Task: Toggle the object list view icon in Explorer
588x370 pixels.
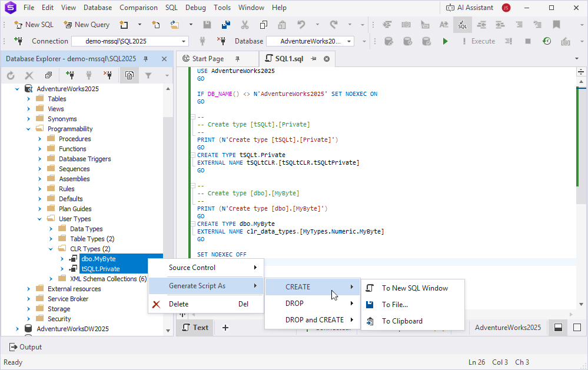Action: point(129,76)
